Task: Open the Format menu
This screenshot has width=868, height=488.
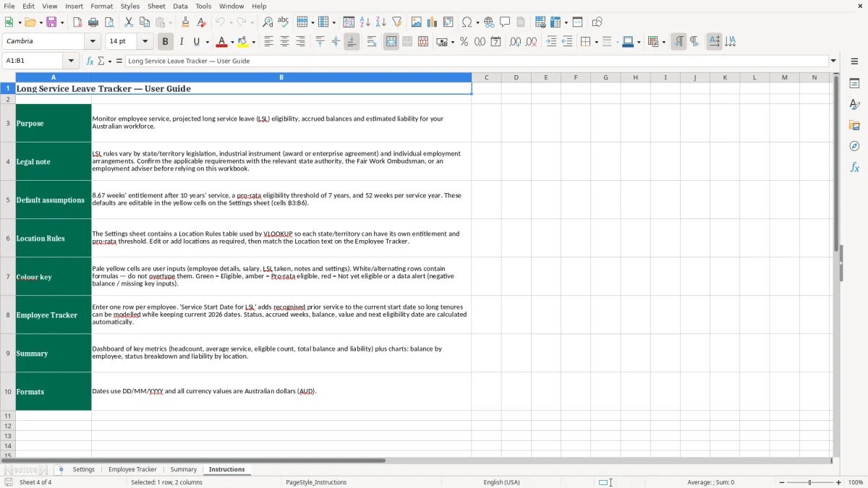Action: pyautogui.click(x=102, y=6)
